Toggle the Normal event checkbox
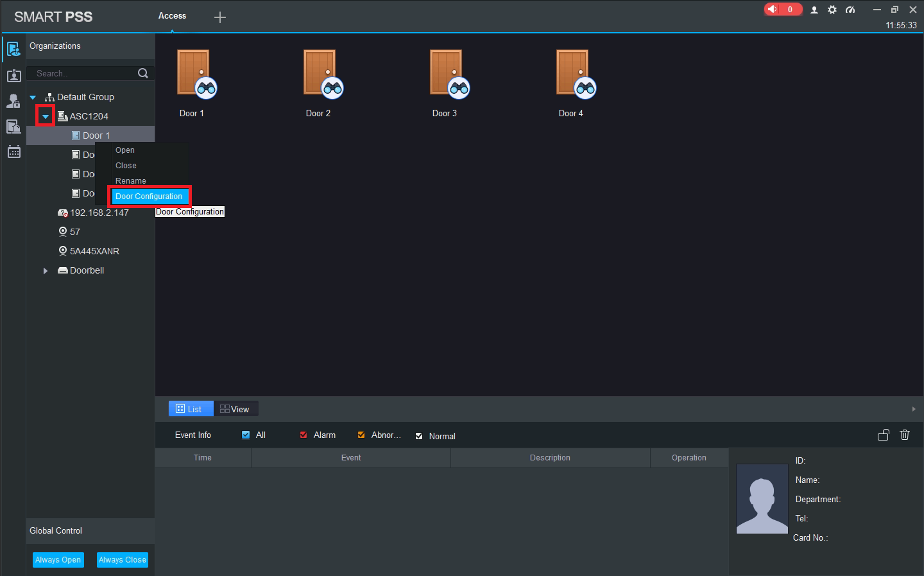The image size is (924, 576). click(419, 436)
